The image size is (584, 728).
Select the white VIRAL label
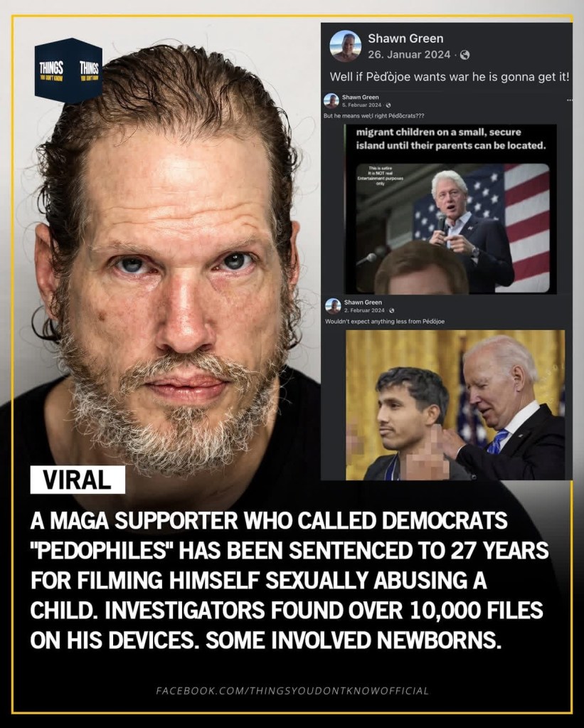(78, 480)
